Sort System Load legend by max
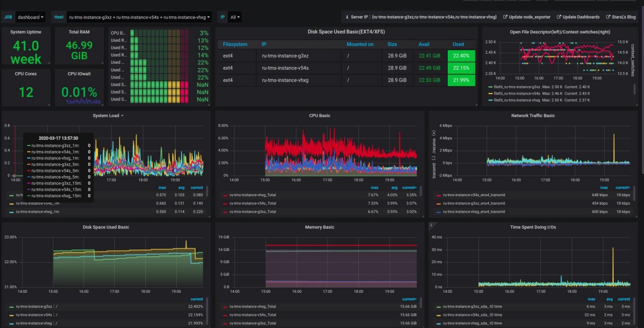Viewport: 644px width, 328px height. 163,188
